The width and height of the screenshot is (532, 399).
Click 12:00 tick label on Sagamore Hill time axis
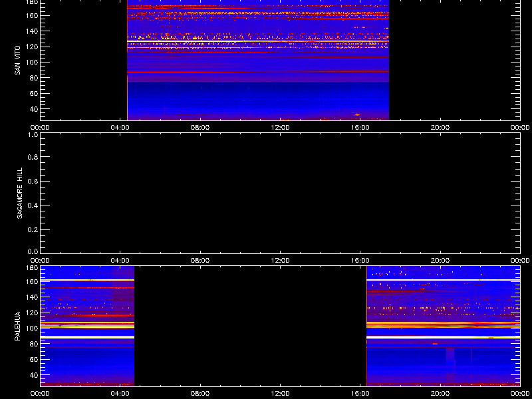pos(280,261)
